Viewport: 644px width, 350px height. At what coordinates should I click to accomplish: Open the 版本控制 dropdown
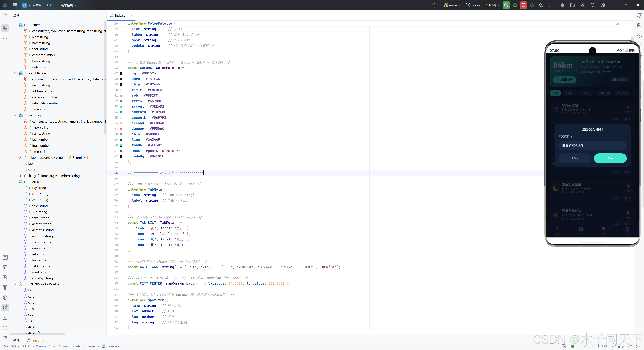point(68,5)
